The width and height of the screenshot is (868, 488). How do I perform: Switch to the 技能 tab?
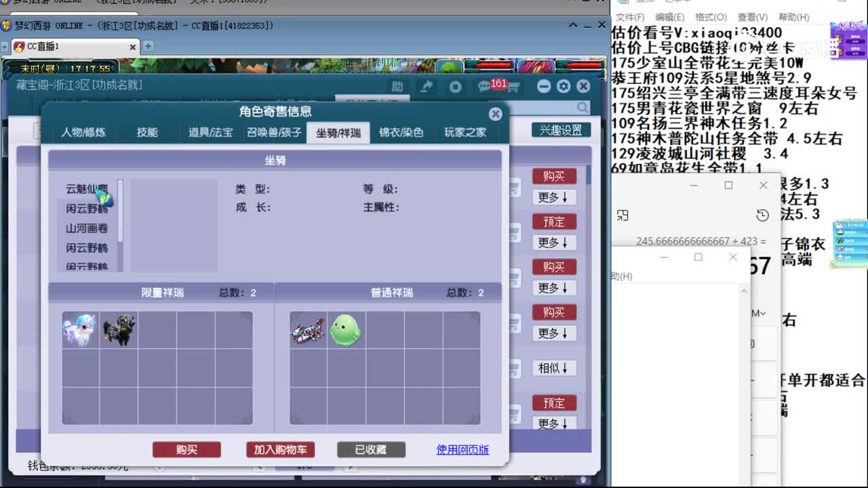click(x=147, y=132)
